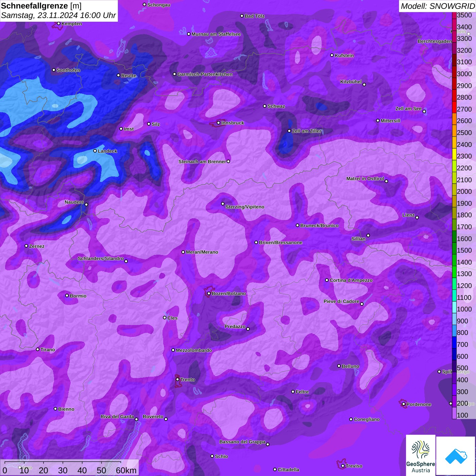The width and height of the screenshot is (476, 476).
Task: Click the Schio label
Action: [221, 456]
